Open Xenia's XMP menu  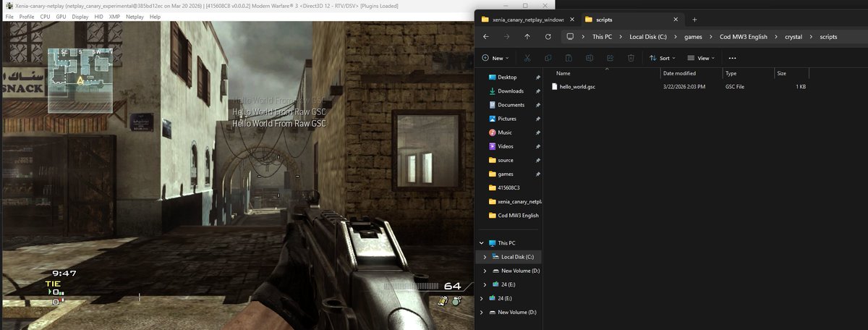[114, 16]
